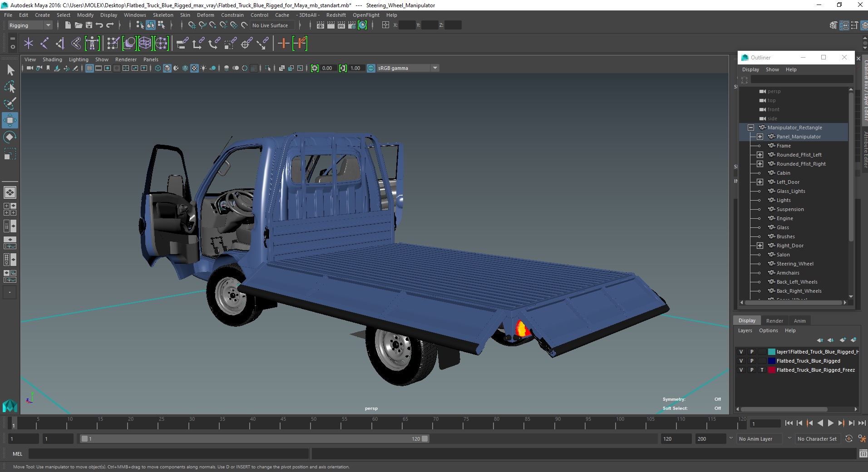Toggle sRGB gamma color management ON button
The height and width of the screenshot is (472, 868).
pos(371,68)
